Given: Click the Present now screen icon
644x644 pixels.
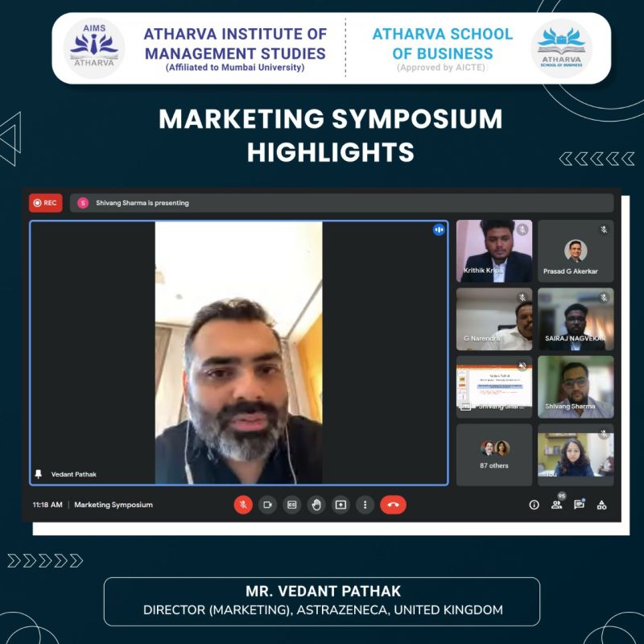Looking at the screenshot, I should (341, 505).
